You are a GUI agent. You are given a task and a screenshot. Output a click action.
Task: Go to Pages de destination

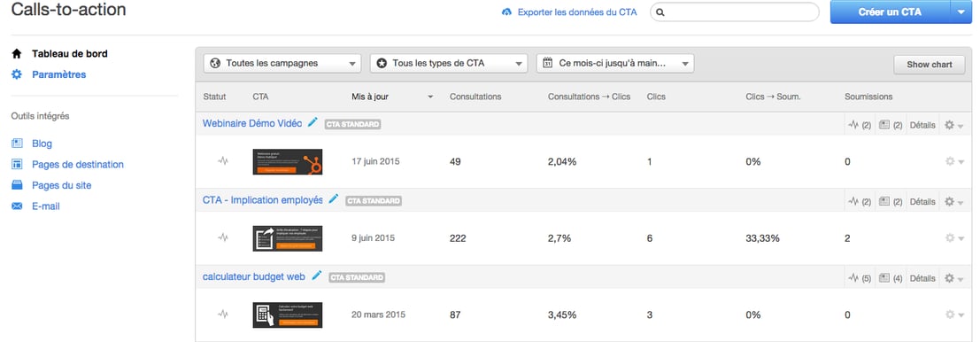click(x=78, y=165)
